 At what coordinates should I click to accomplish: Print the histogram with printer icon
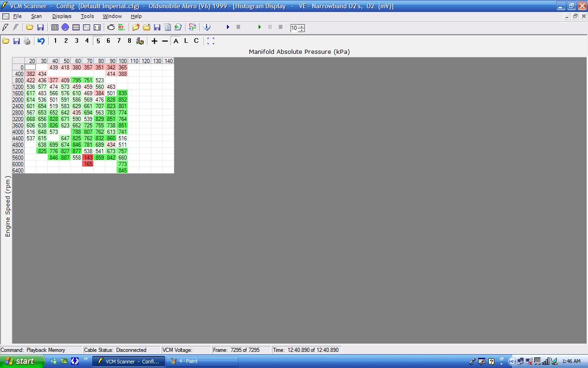[x=27, y=41]
